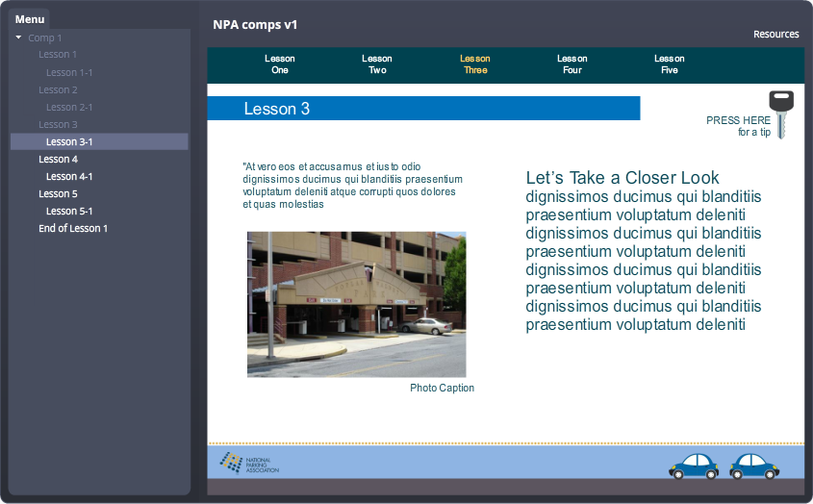813x504 pixels.
Task: Collapse the Comp 1 tree arrow
Action: point(18,38)
